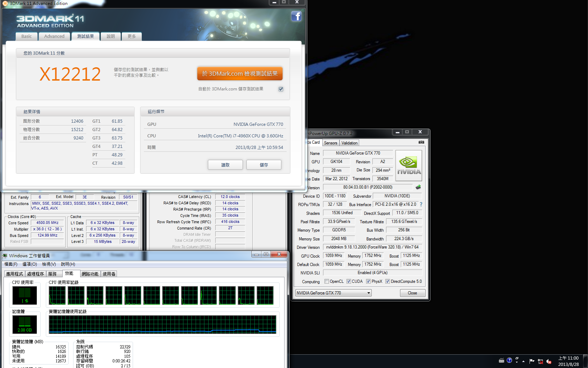Click the physical memory usage history graph
Image resolution: width=588 pixels, height=368 pixels.
(162, 324)
